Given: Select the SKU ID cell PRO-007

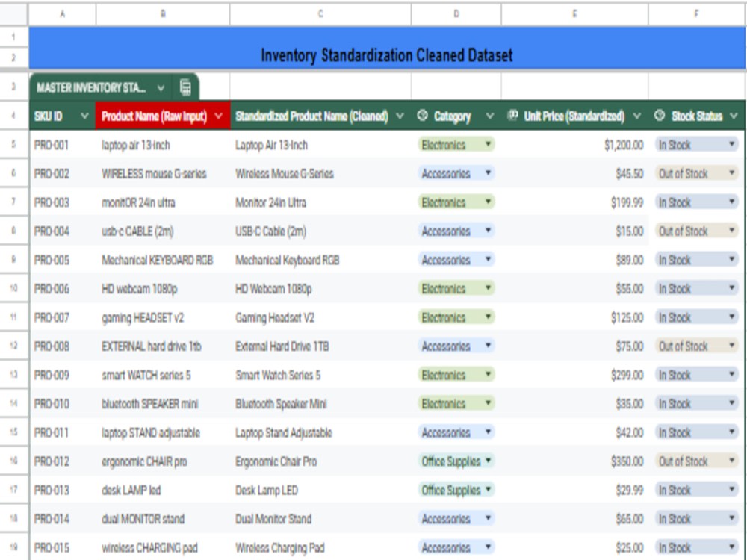Looking at the screenshot, I should [63, 317].
